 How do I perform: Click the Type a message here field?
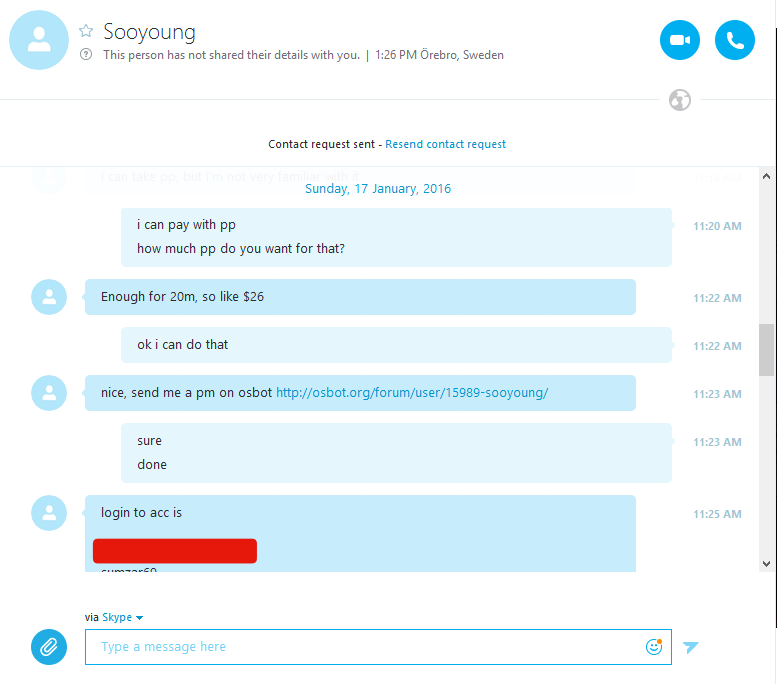[378, 647]
